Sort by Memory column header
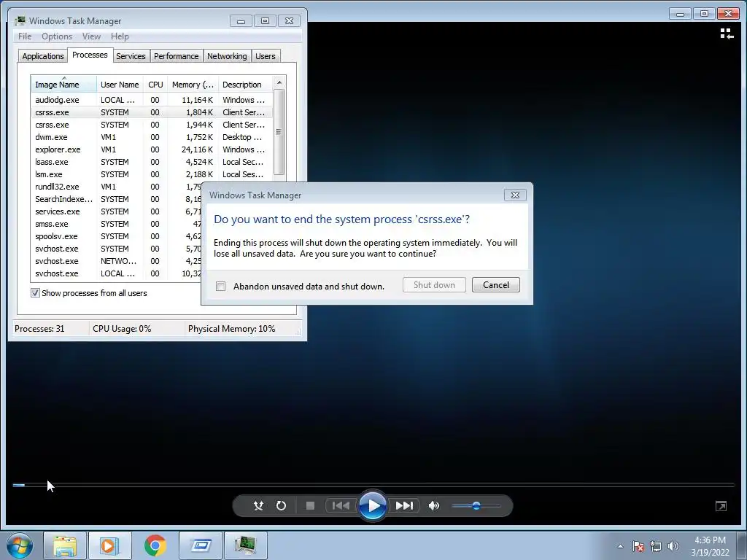The width and height of the screenshot is (747, 560). coord(193,85)
